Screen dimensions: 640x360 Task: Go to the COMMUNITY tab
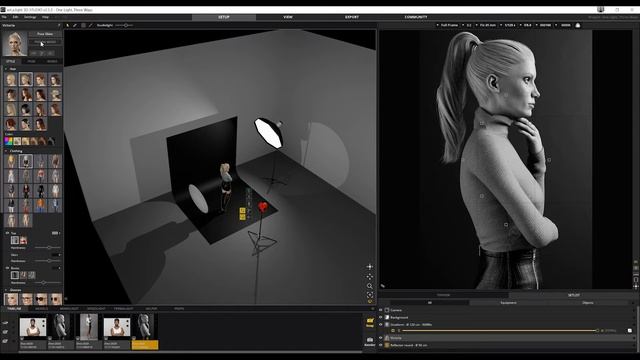click(416, 17)
